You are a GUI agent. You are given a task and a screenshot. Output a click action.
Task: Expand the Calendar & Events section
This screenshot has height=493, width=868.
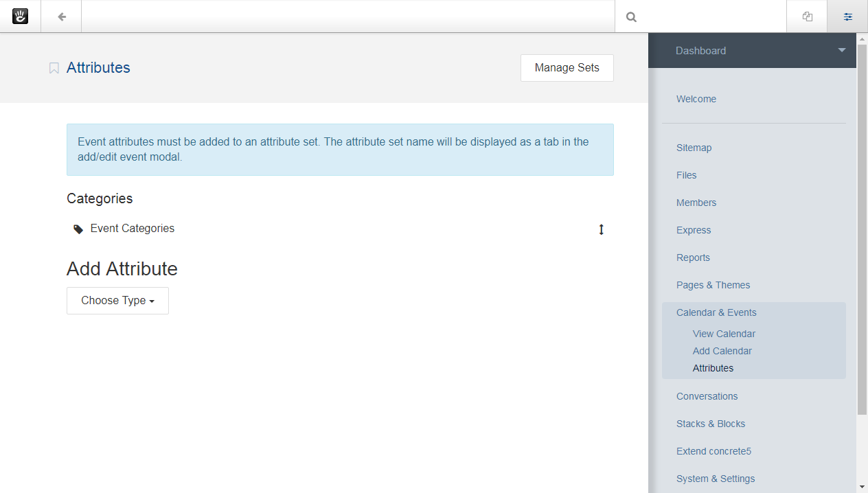tap(716, 312)
